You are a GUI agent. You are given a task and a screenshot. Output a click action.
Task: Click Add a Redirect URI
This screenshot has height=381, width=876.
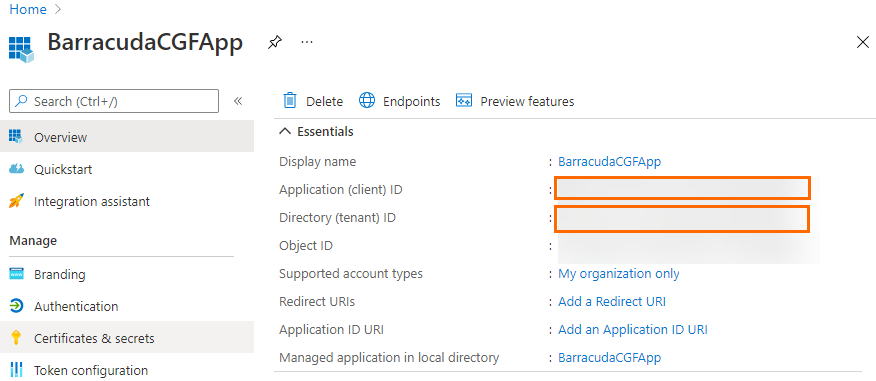pyautogui.click(x=612, y=302)
